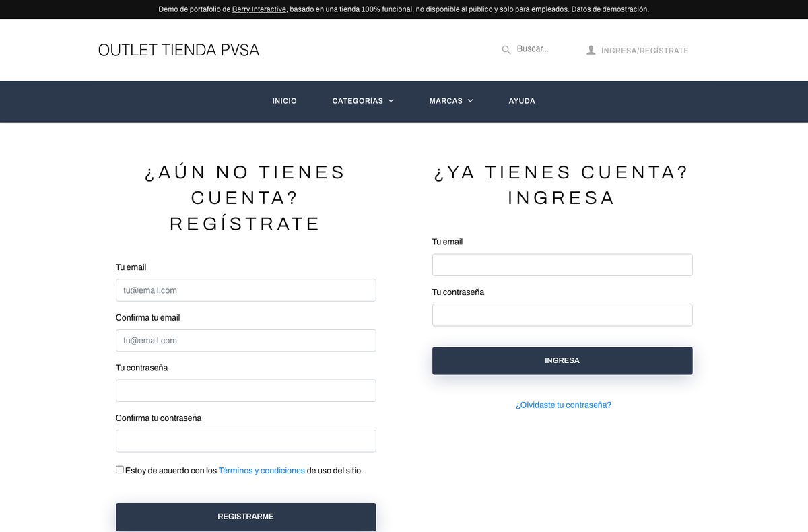This screenshot has width=808, height=532.
Task: Open the ¿Olvidaste tu contraseña? link
Action: (564, 405)
